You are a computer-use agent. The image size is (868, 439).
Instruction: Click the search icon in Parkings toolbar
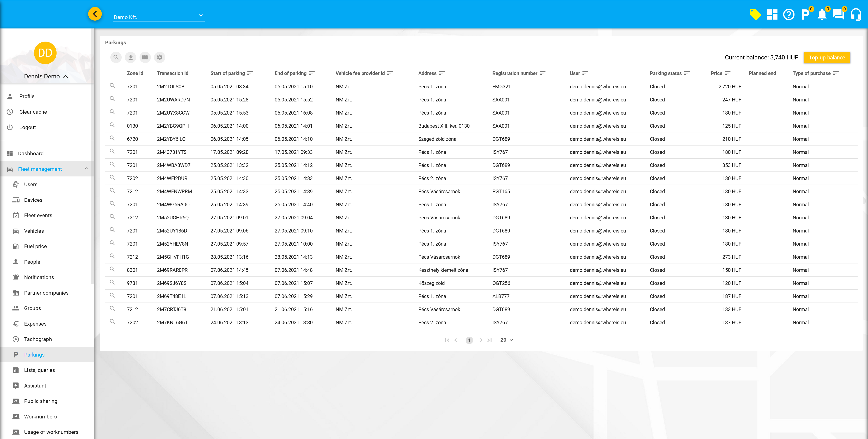(116, 58)
